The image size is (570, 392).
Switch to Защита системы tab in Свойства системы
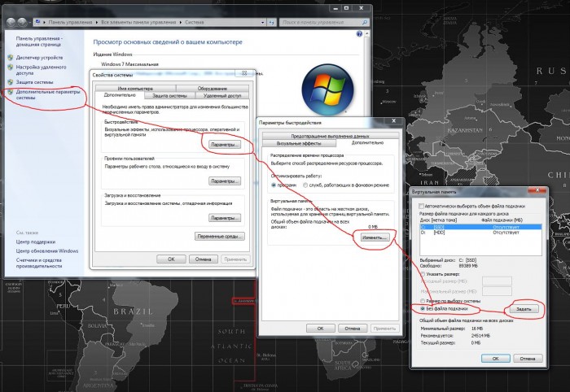(x=169, y=95)
